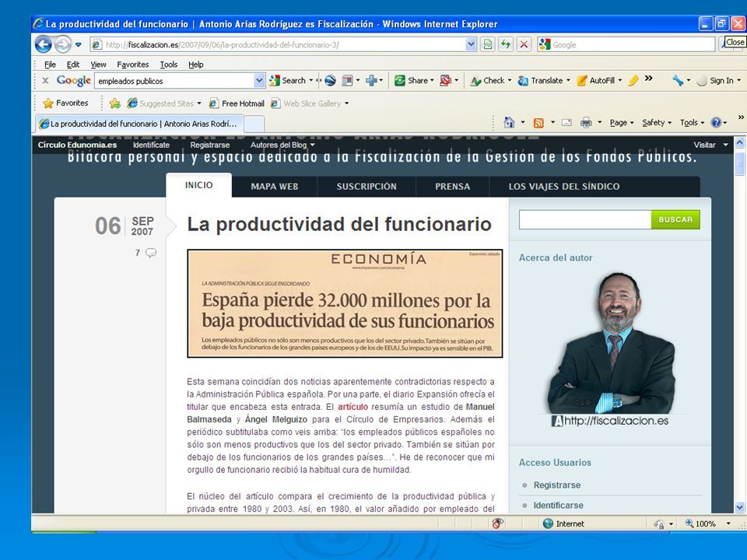The height and width of the screenshot is (560, 747).
Task: Click Identificate in the top blog bar
Action: pyautogui.click(x=151, y=145)
